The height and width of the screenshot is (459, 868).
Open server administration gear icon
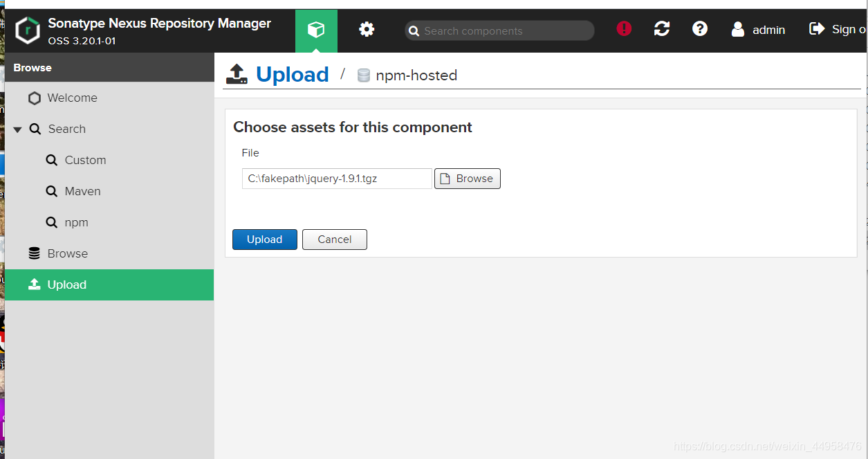(x=367, y=29)
